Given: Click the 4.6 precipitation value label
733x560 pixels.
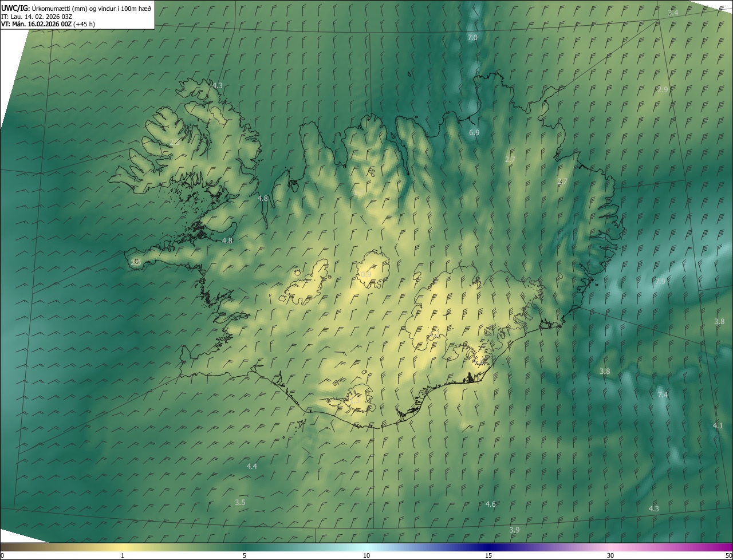Looking at the screenshot, I should click(490, 504).
